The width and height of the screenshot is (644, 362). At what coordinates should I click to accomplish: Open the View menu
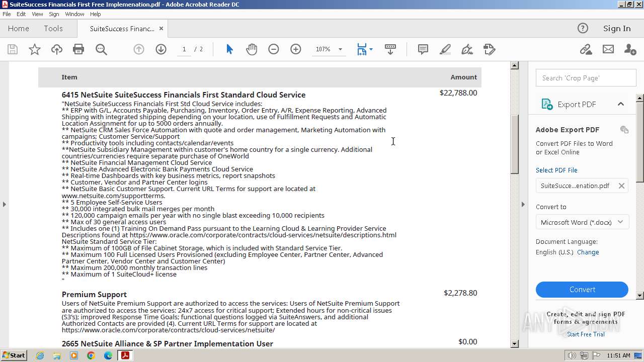coord(37,14)
